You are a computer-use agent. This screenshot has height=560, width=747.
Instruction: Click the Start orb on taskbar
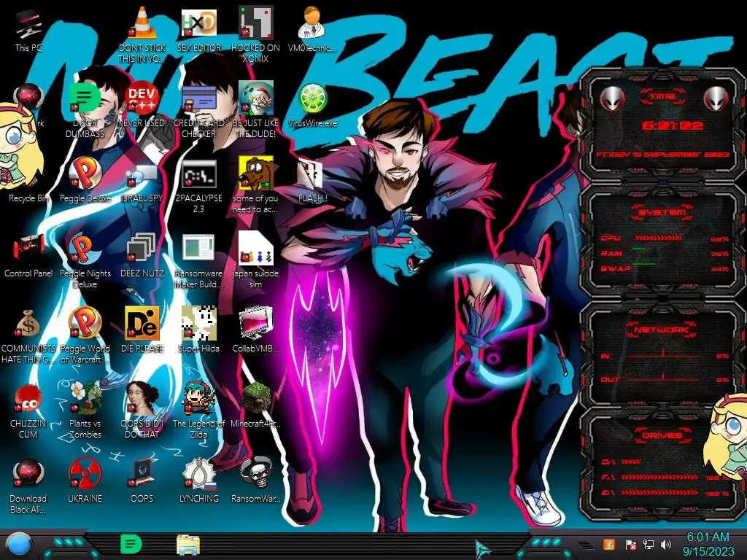pyautogui.click(x=19, y=545)
